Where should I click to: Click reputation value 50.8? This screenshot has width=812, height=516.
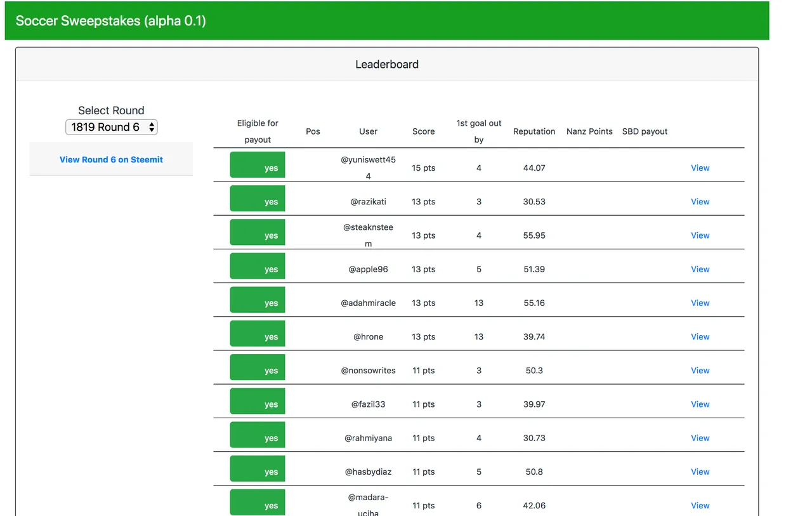coord(534,472)
